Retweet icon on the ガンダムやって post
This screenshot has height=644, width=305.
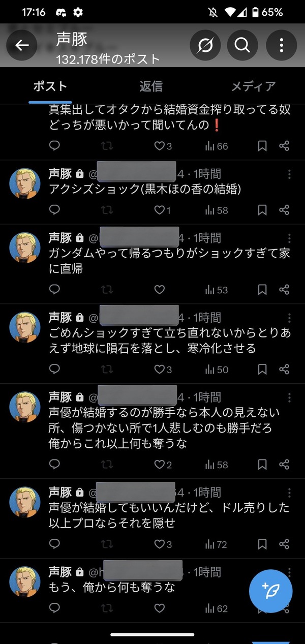tap(107, 290)
